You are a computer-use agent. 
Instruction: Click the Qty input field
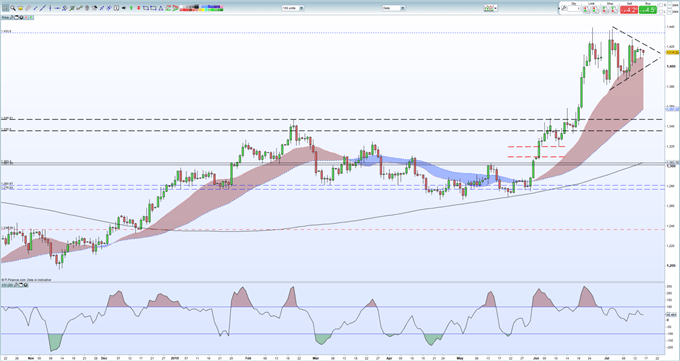[x=574, y=9]
